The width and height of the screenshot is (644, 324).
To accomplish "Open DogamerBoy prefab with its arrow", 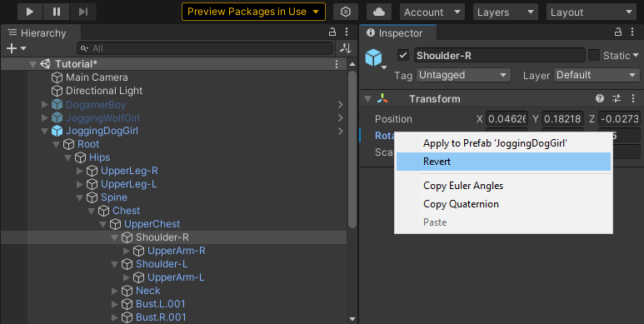I will pos(341,105).
